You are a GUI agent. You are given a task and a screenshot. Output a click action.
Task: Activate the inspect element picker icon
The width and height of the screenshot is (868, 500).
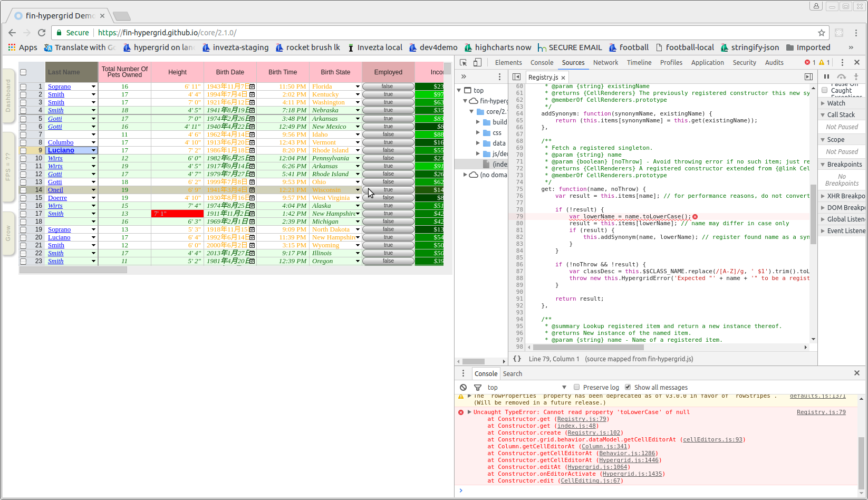click(x=462, y=62)
